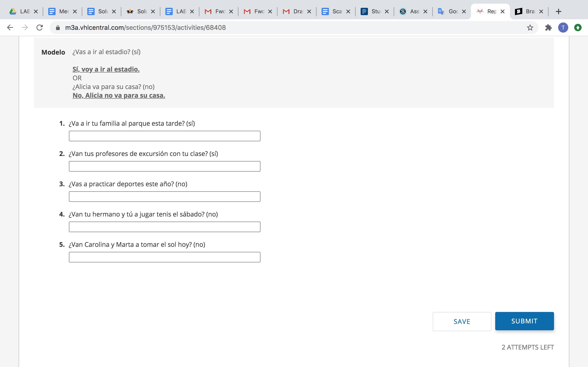Viewport: 588px width, 367px height.
Task: Open the Extensions puzzle icon
Action: (x=548, y=28)
